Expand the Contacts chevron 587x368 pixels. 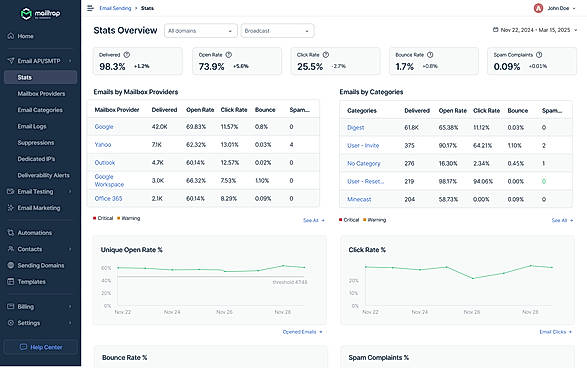point(70,249)
